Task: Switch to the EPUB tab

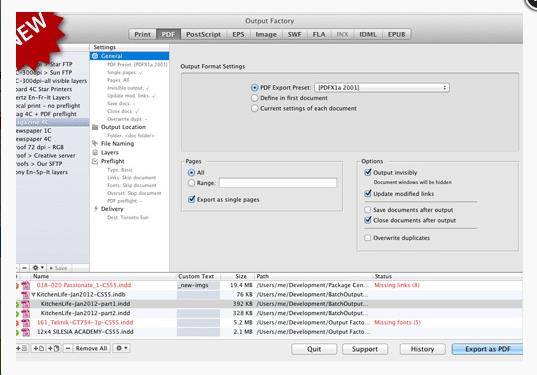Action: (x=397, y=34)
